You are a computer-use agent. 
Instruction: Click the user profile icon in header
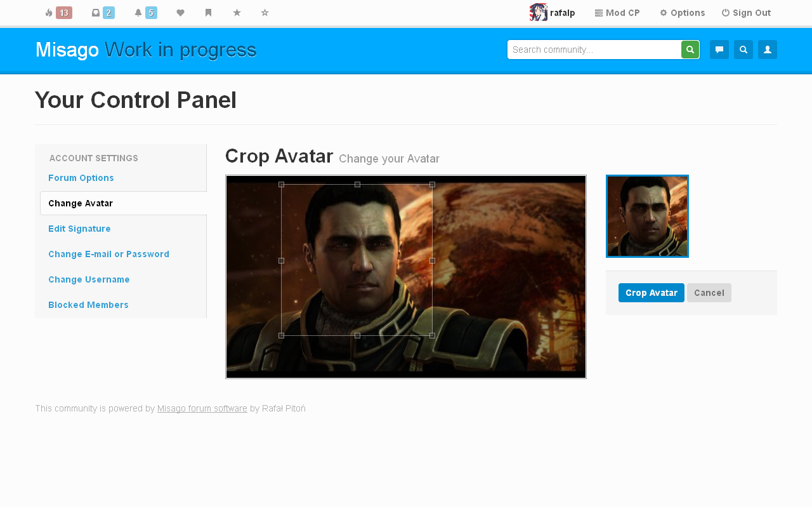click(767, 50)
